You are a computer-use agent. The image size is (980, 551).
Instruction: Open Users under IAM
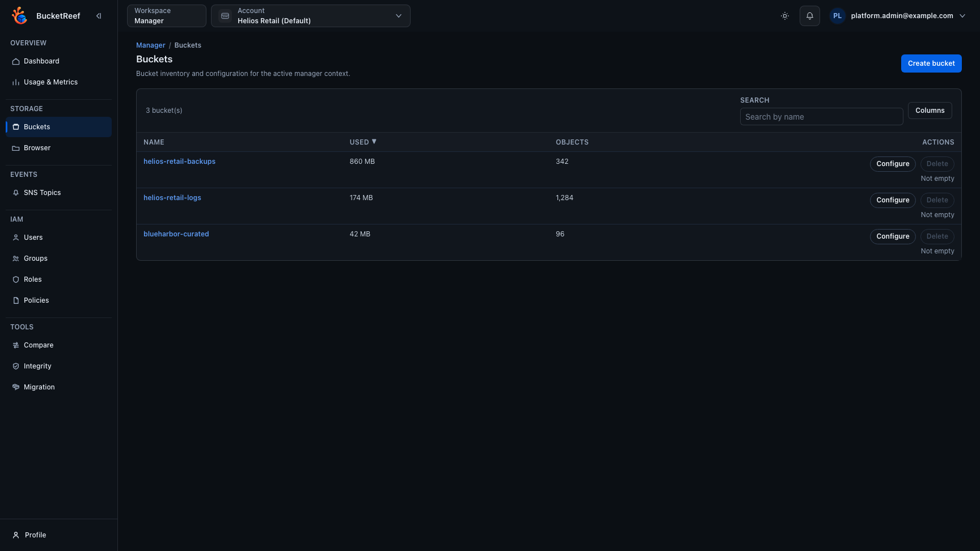(58, 238)
